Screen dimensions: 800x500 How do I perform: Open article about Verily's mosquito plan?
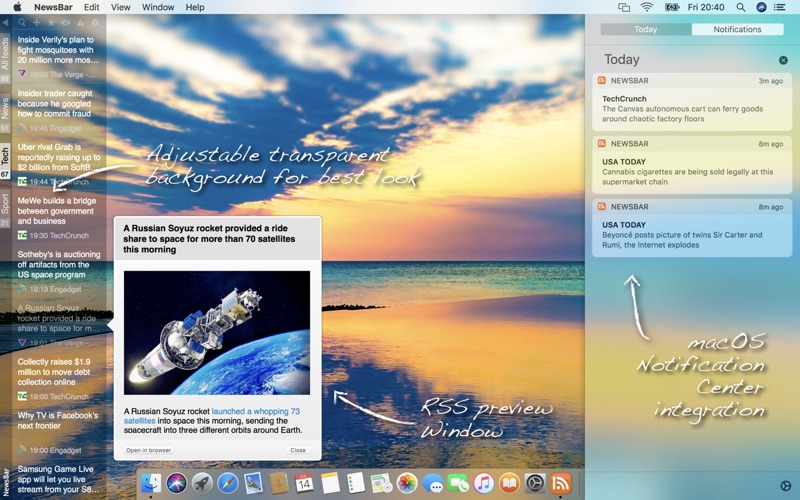point(58,50)
